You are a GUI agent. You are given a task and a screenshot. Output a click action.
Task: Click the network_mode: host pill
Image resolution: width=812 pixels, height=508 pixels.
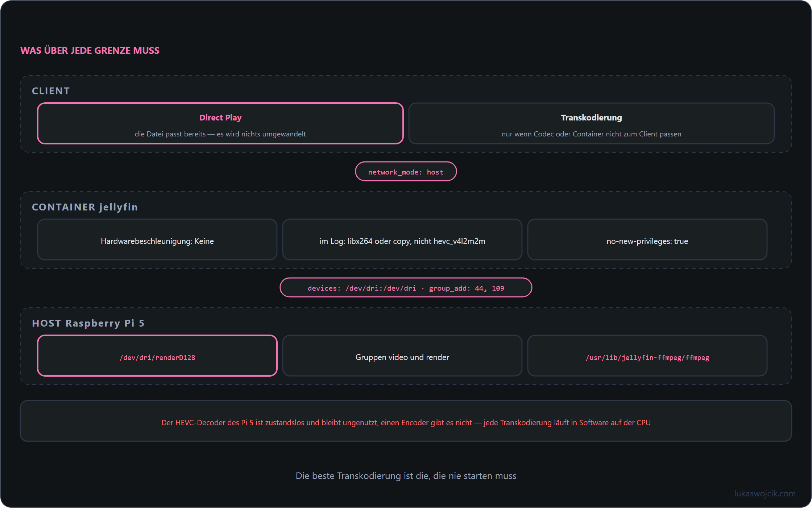click(406, 172)
